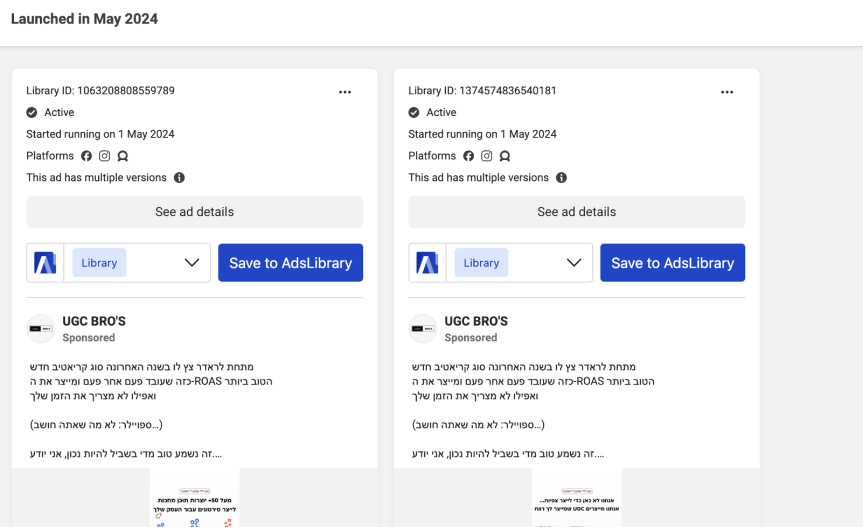Click Messenger platform icon in second ad
This screenshot has height=528, width=864.
pyautogui.click(x=505, y=156)
